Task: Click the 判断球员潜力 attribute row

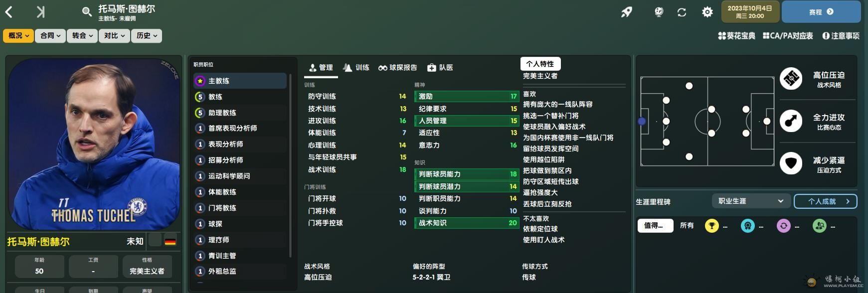Action: (x=467, y=186)
